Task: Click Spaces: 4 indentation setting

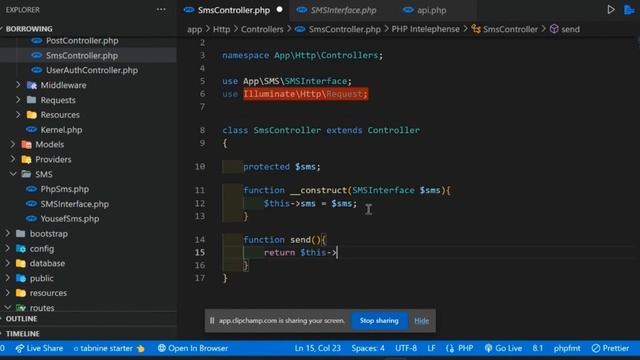Action: click(368, 348)
